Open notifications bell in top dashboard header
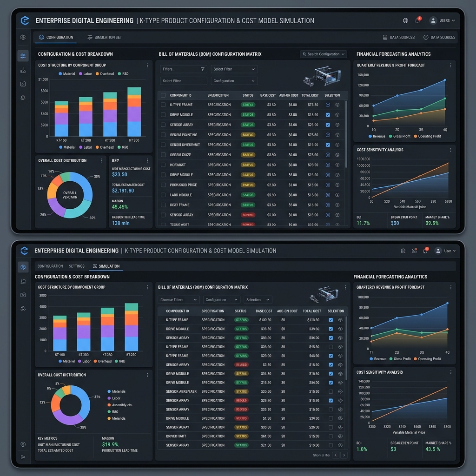Viewport: 476px width, 476px height. click(418, 20)
